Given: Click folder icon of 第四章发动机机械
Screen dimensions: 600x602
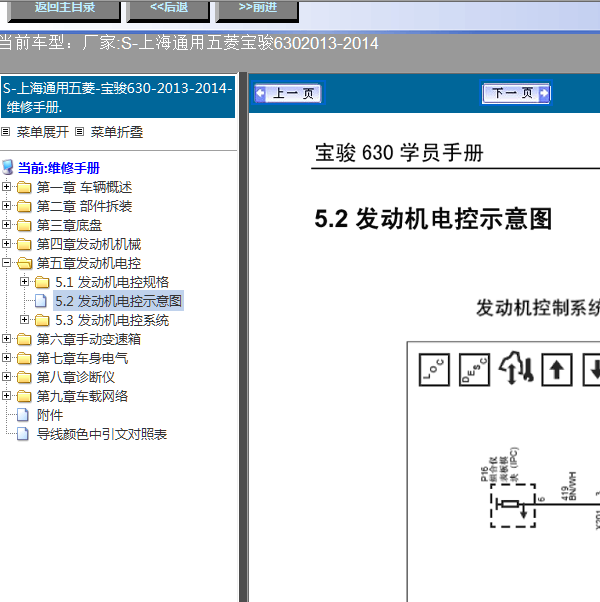Looking at the screenshot, I should (x=24, y=244).
